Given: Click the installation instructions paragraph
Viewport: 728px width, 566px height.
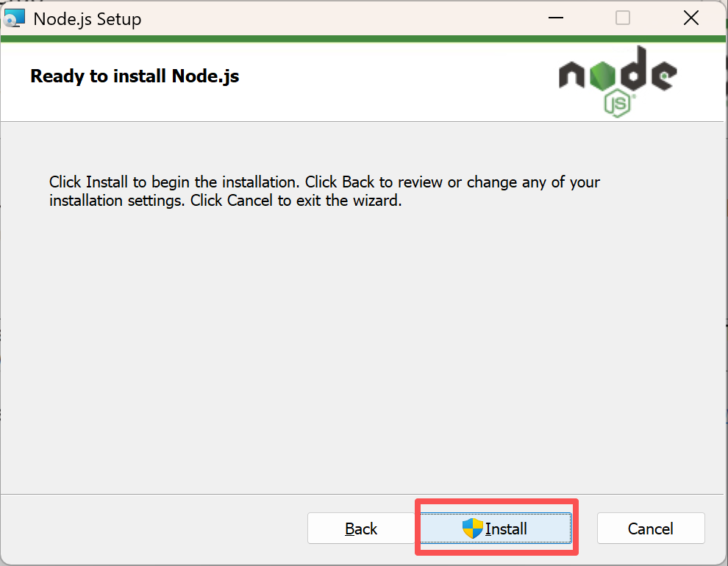Looking at the screenshot, I should click(x=324, y=191).
